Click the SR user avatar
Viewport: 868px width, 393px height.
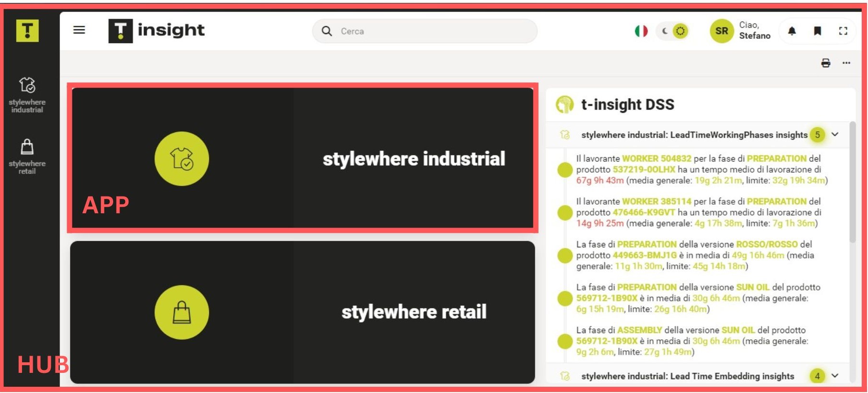tap(722, 31)
